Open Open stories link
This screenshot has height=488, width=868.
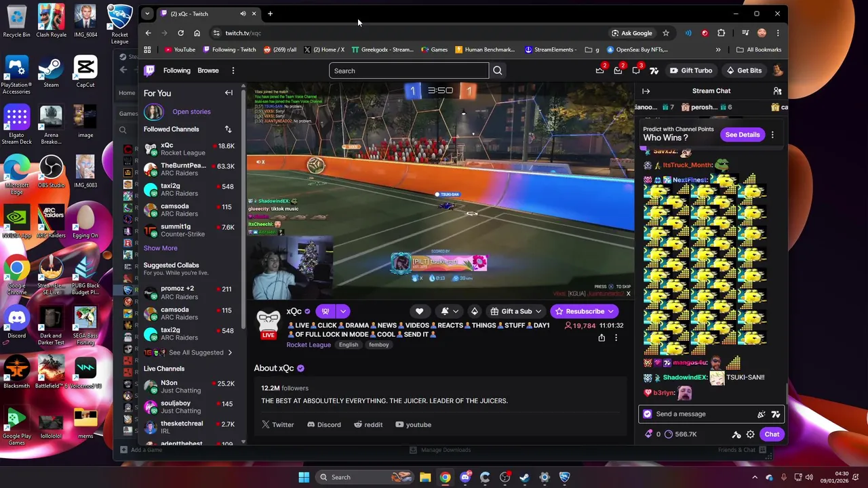click(x=191, y=112)
